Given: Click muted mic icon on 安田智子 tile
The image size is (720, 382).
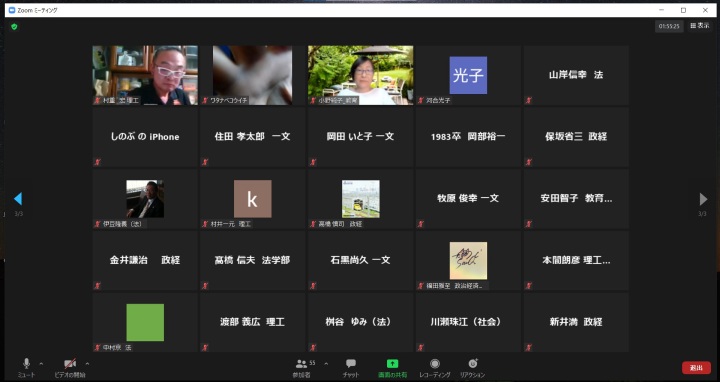Looking at the screenshot, I should coord(529,224).
